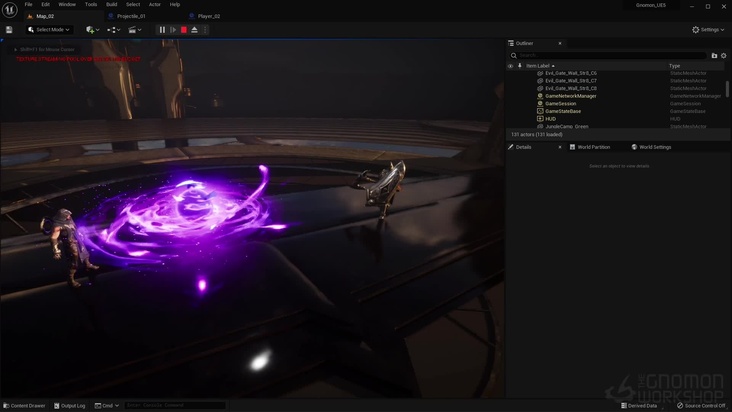Advance one frame with the frame skip button
This screenshot has width=732, height=412.
(x=173, y=30)
